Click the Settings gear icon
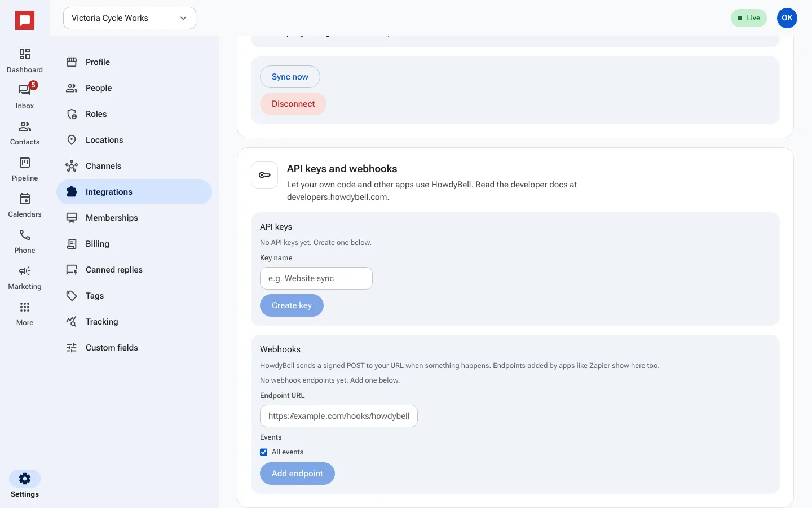 (x=25, y=479)
